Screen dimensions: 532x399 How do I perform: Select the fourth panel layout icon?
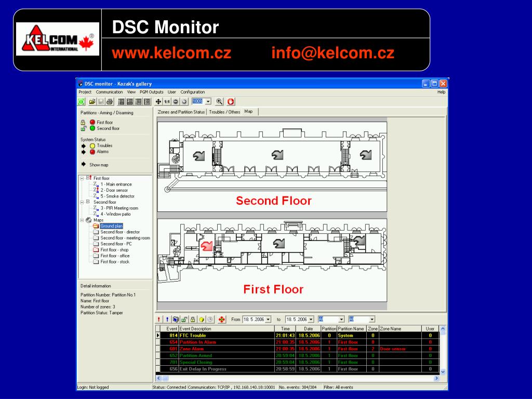(147, 101)
